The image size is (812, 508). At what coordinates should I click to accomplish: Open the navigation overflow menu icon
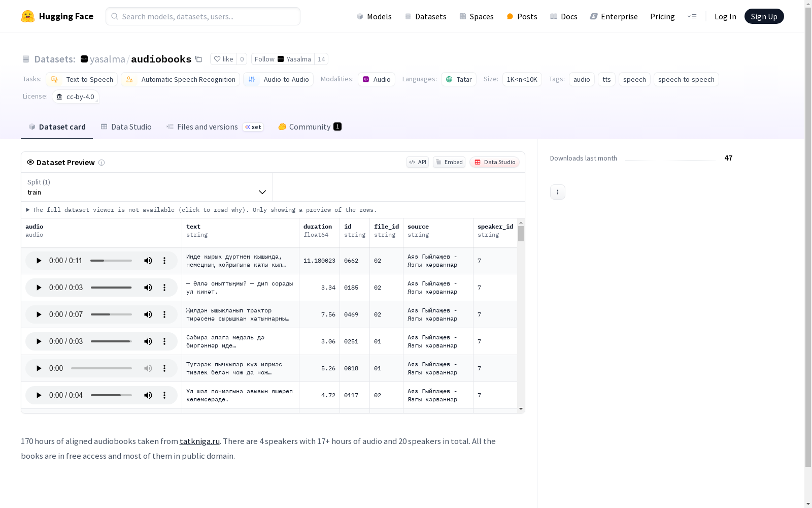(692, 16)
